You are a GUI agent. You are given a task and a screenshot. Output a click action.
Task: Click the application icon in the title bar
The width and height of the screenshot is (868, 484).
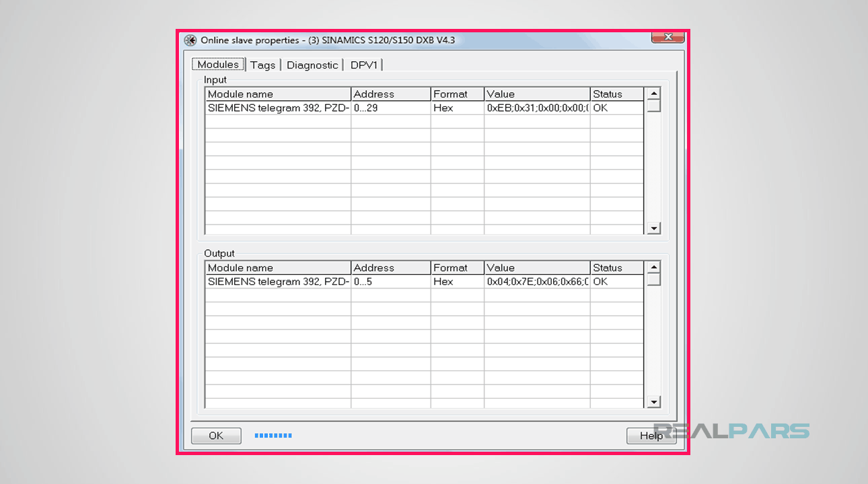coord(190,40)
